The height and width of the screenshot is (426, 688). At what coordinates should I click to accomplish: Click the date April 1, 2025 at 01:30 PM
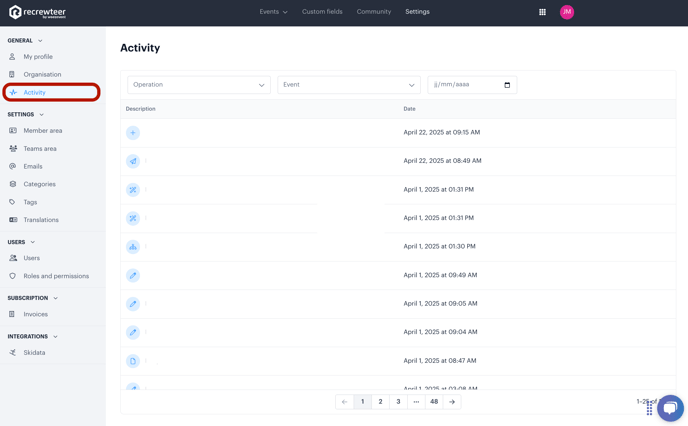[x=440, y=247]
